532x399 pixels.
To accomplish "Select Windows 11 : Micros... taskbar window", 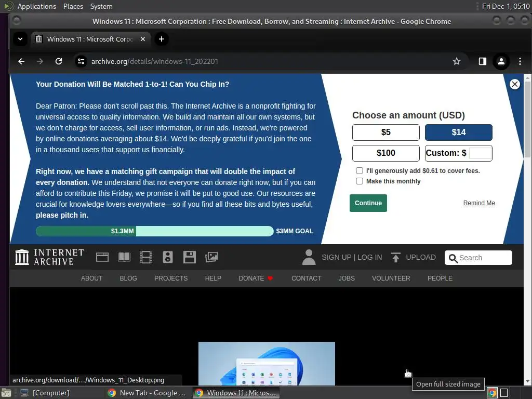I will pos(236,393).
